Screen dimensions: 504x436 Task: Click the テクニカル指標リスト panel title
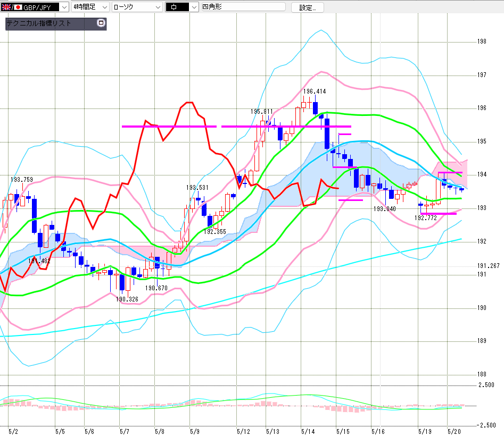pos(39,23)
